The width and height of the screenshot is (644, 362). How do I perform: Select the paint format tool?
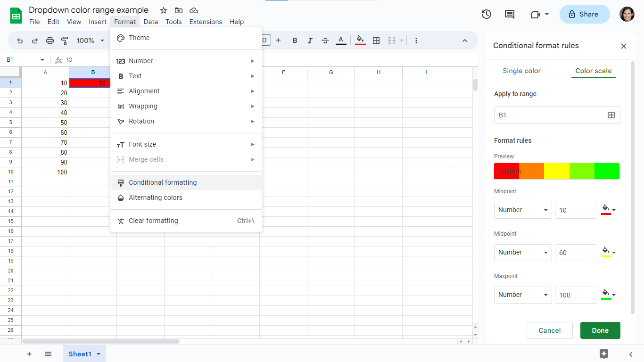[65, 41]
